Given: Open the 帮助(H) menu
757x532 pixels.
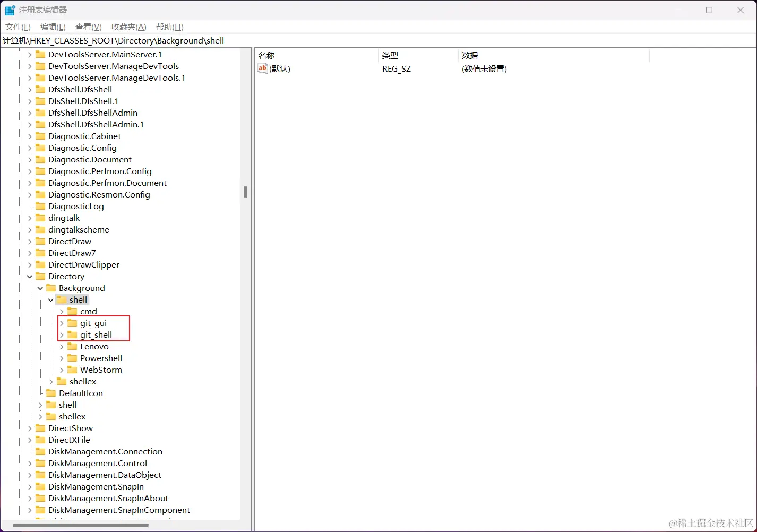Looking at the screenshot, I should (x=169, y=27).
